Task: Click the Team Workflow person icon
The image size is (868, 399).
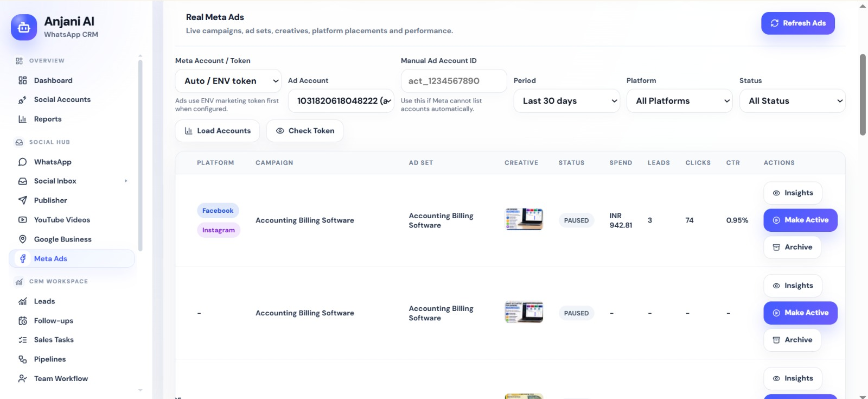Action: 22,379
